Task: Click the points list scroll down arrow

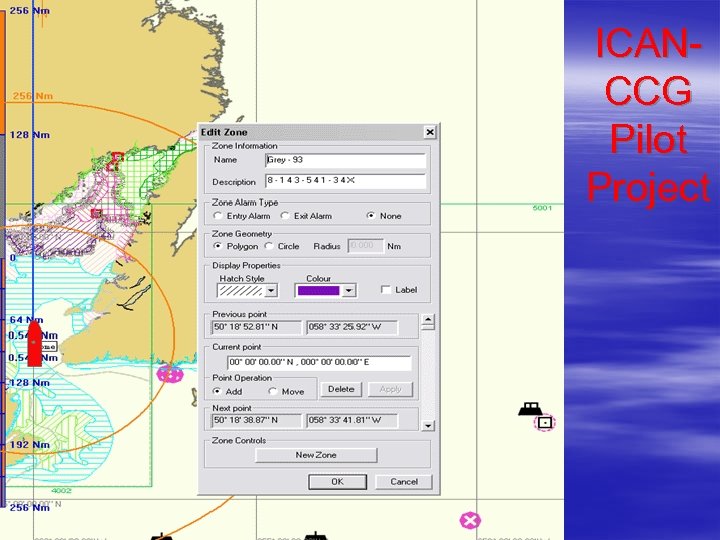Action: point(428,426)
